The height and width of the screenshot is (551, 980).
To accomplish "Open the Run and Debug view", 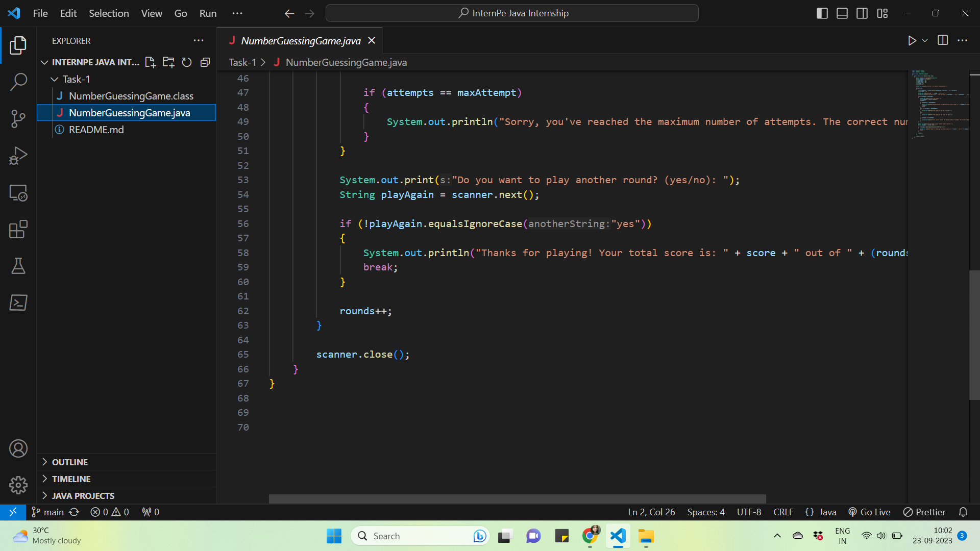I will click(x=18, y=156).
